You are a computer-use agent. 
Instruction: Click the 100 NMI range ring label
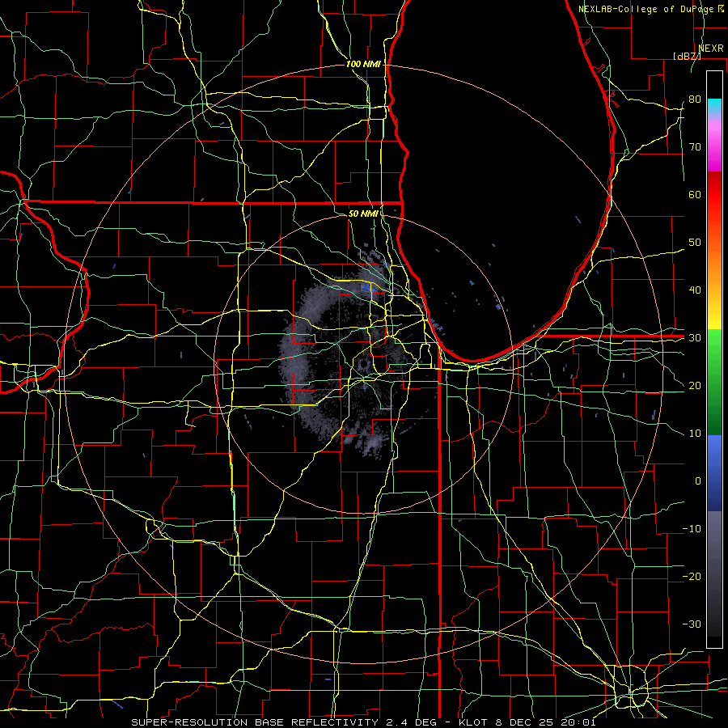pos(363,64)
